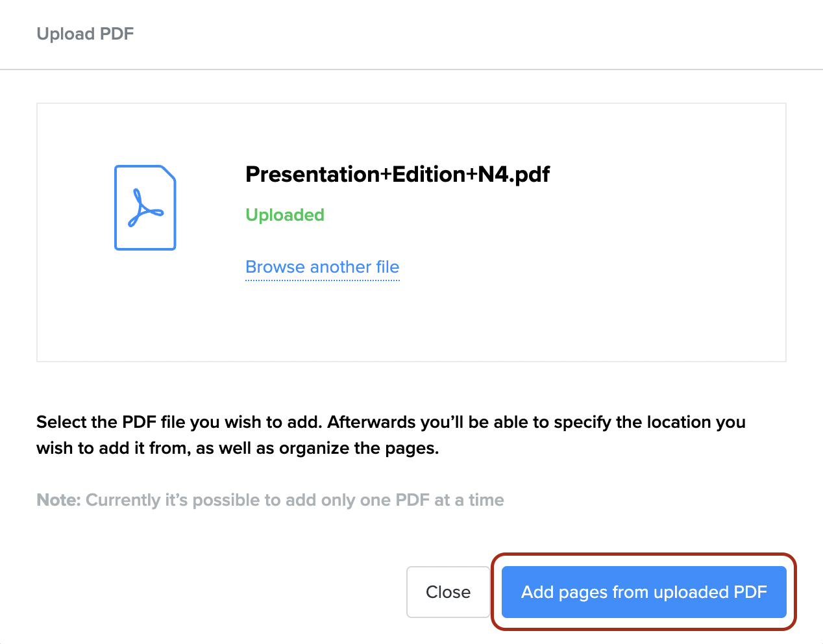Click the text line ending with organize the pages
The height and width of the screenshot is (644, 823).
pos(238,448)
